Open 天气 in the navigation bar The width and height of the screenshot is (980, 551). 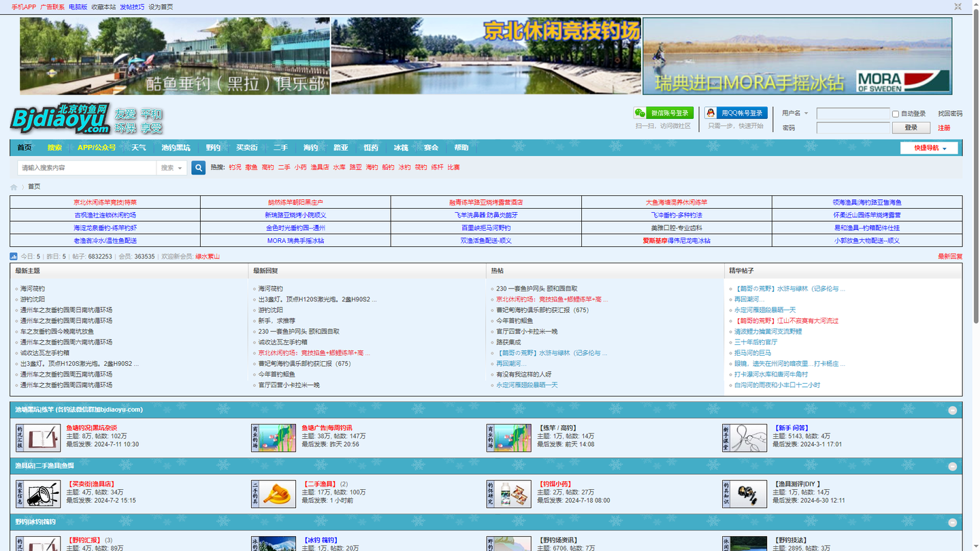138,148
